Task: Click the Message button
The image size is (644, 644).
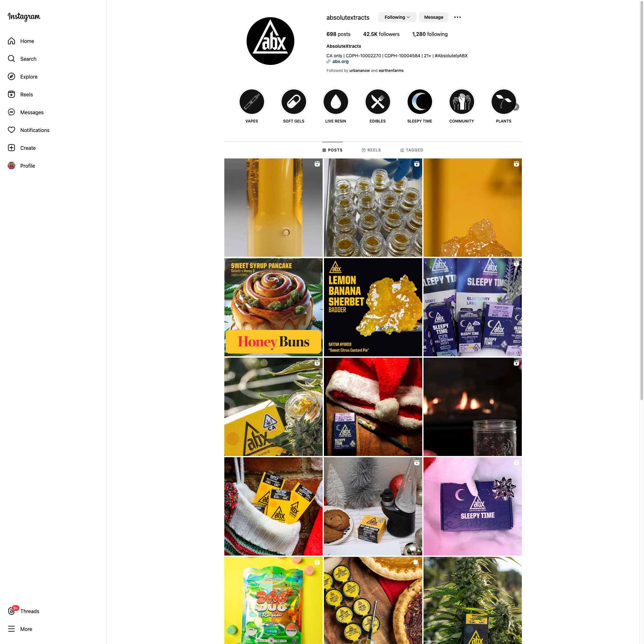Action: click(433, 17)
